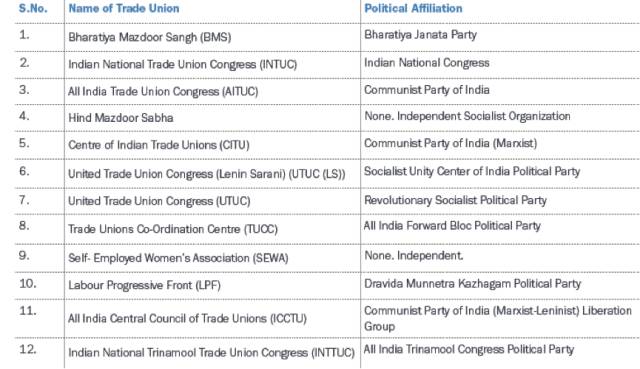640x369 pixels.
Task: Click the 'S.No.' column header
Action: point(33,9)
